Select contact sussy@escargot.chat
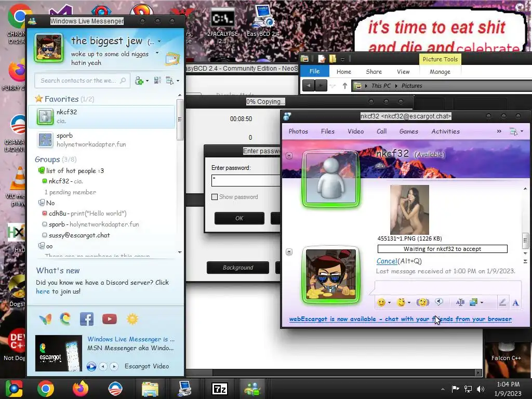 tap(76, 235)
